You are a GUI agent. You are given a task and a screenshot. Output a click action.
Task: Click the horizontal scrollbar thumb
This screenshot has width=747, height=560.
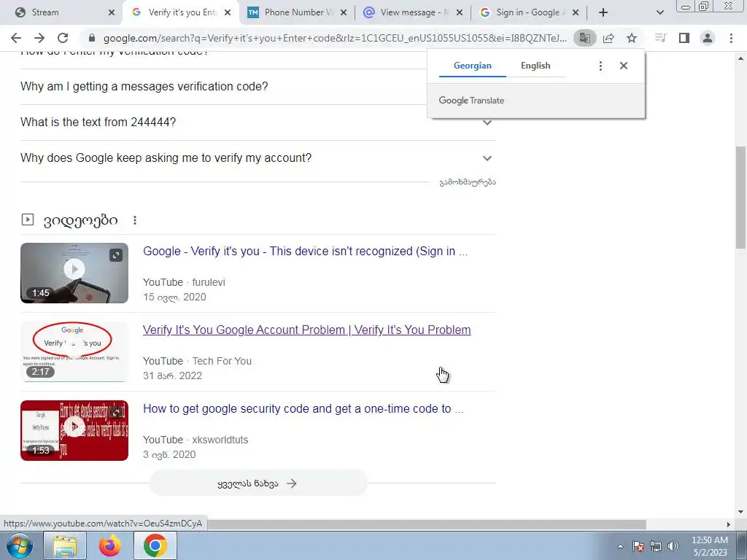pos(427,524)
